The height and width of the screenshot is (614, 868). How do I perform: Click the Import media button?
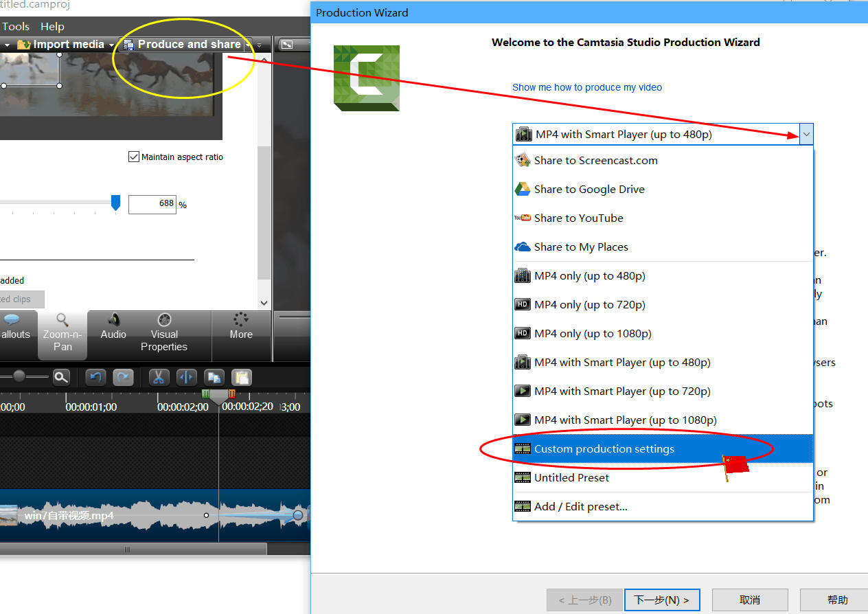click(61, 44)
